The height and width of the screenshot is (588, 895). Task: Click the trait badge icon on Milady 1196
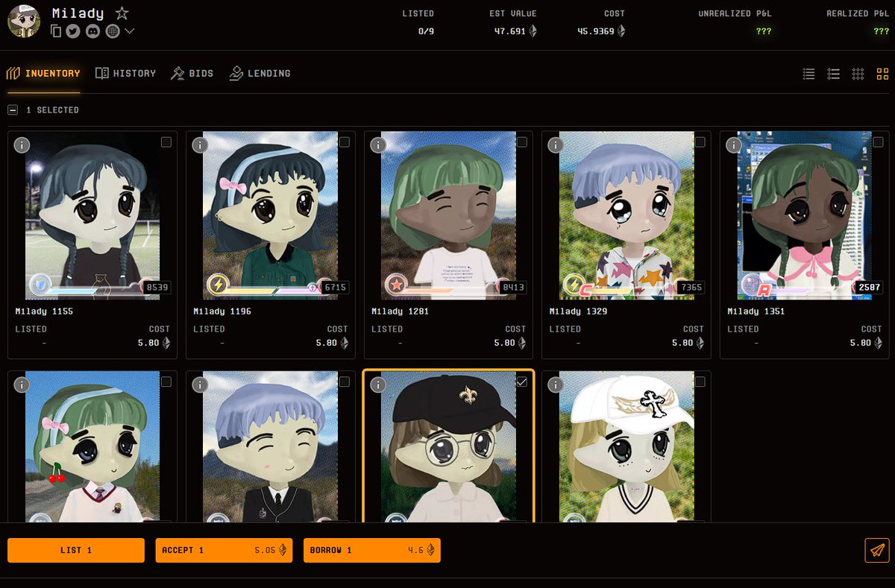pos(217,284)
